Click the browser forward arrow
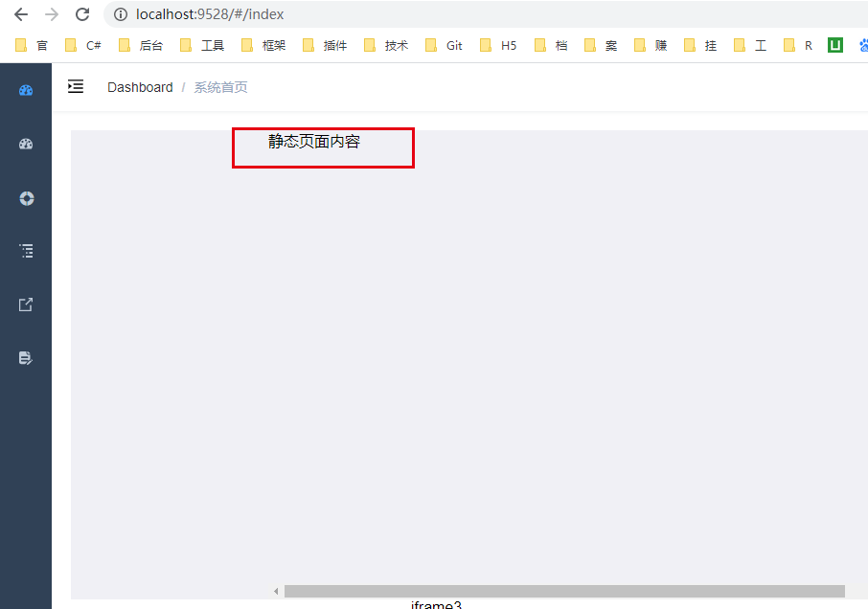The width and height of the screenshot is (868, 609). click(52, 14)
